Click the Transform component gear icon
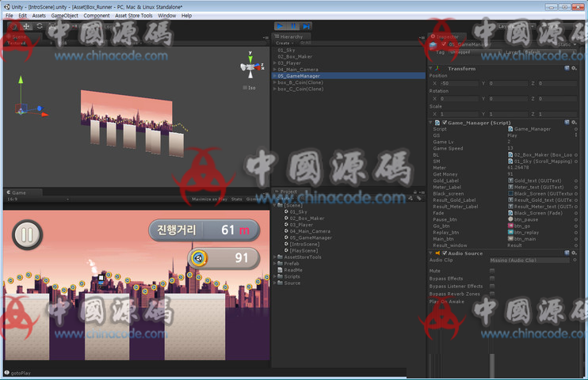The height and width of the screenshot is (380, 588). point(575,69)
